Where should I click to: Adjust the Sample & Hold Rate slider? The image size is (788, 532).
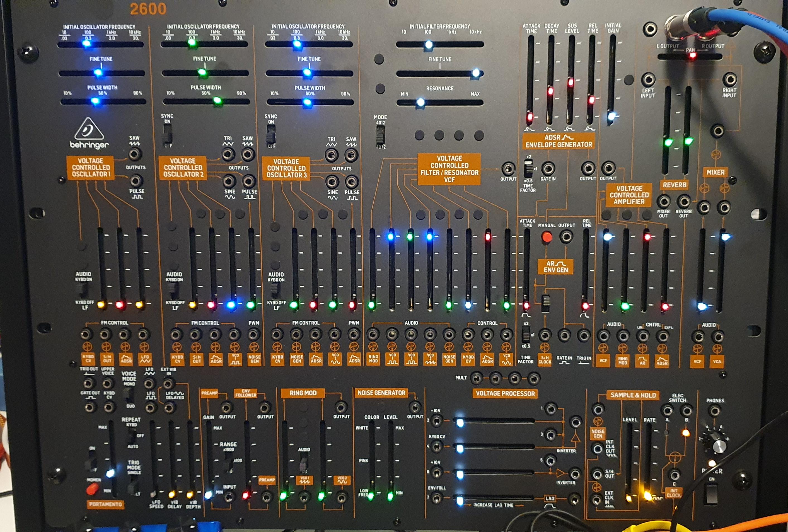(648, 495)
